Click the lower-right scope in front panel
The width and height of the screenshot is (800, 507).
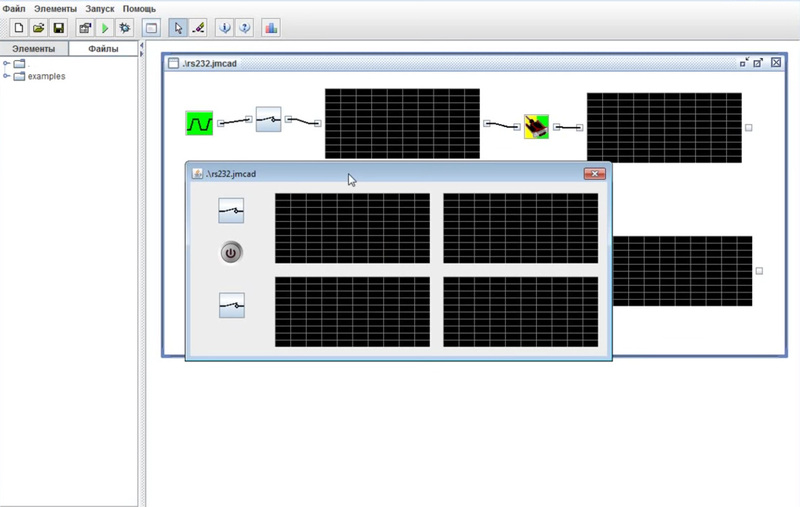(520, 312)
